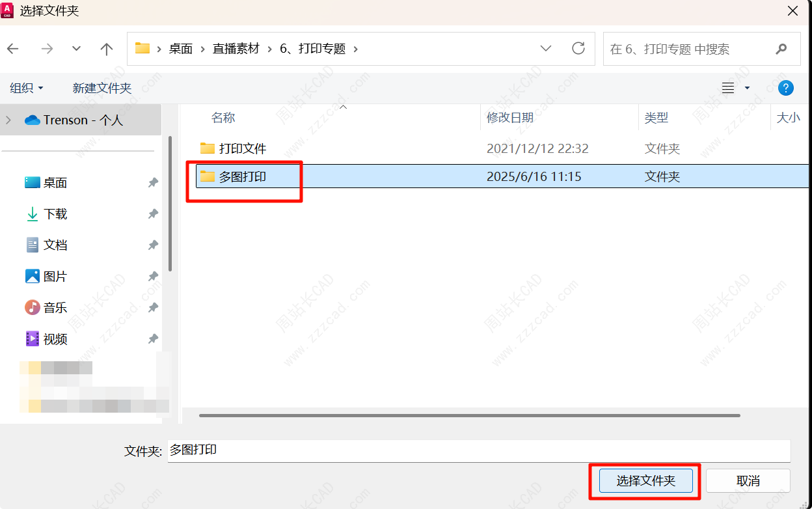This screenshot has height=509, width=812.
Task: Open the Pictures (图片) quick access item
Action: [55, 277]
